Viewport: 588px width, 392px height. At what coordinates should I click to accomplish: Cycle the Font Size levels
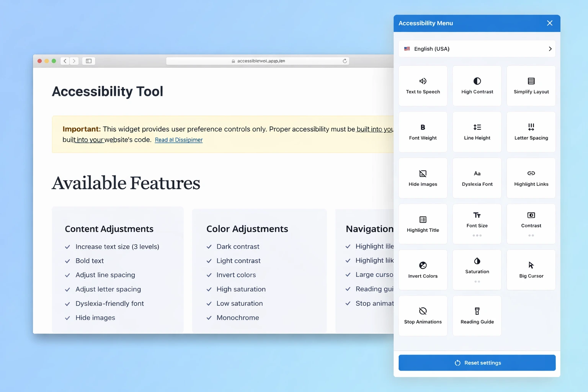(477, 224)
